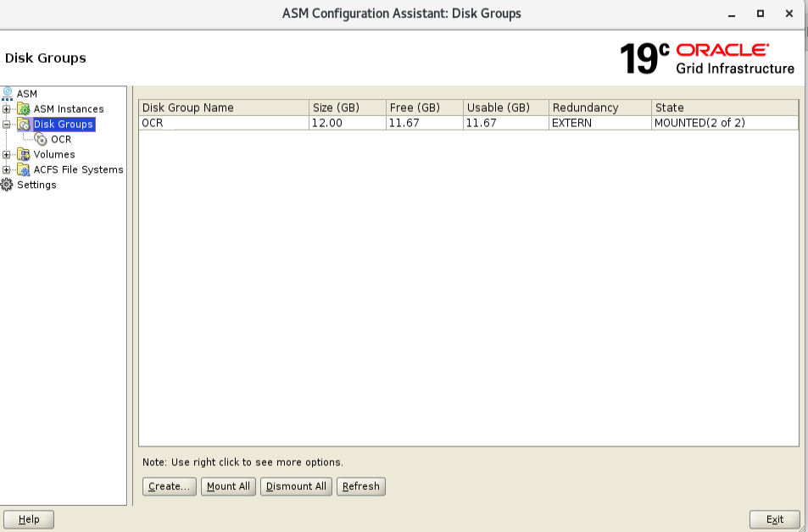Click the Dismount All button
The height and width of the screenshot is (532, 808).
[x=296, y=486]
